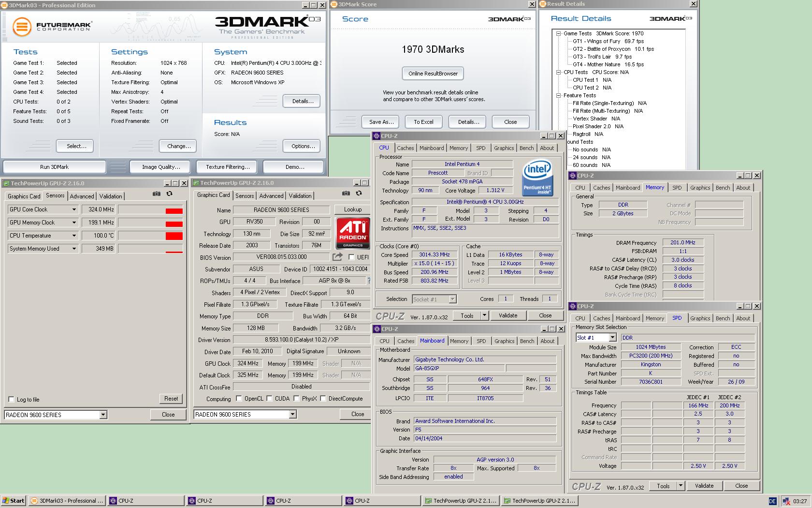812x508 pixels.
Task: Open CPU Temperature sensor dropdown
Action: (74, 236)
